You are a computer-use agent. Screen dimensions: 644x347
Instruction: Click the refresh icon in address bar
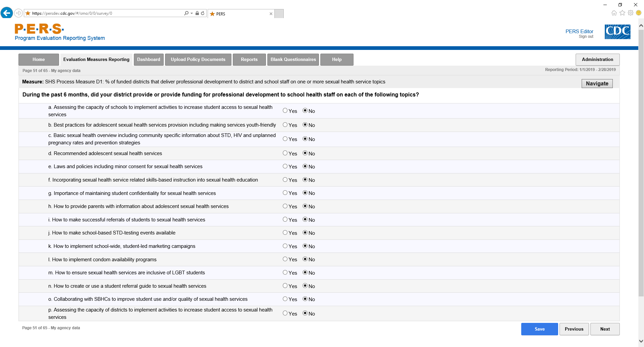[x=203, y=13]
